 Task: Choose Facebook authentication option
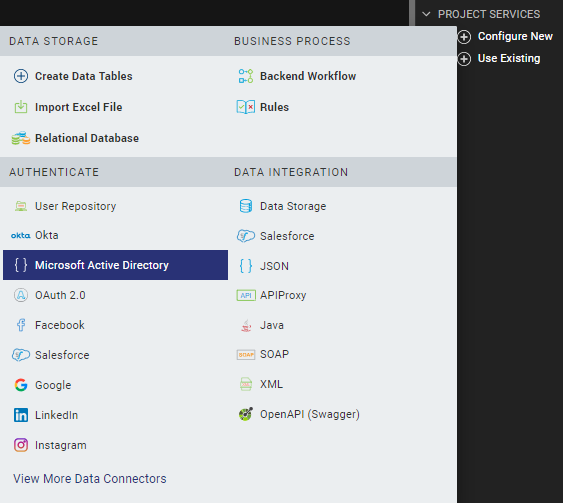[60, 325]
